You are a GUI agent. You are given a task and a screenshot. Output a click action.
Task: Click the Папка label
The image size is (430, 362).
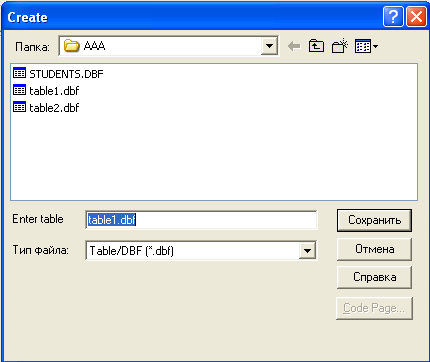[x=32, y=47]
